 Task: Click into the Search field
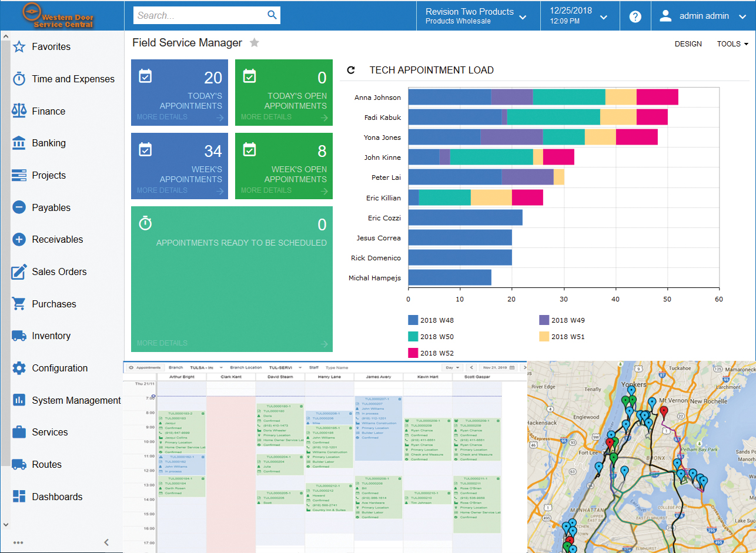tap(199, 16)
